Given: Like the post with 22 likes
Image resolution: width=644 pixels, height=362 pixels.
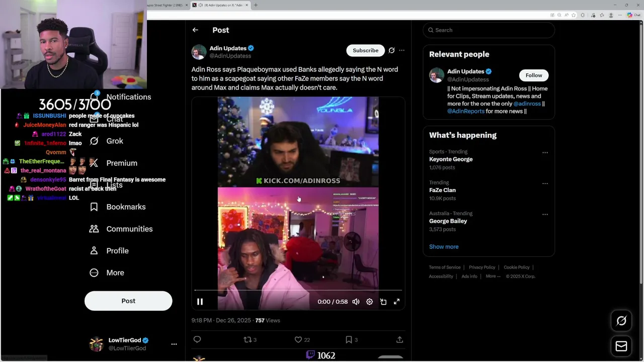Looking at the screenshot, I should tap(302, 340).
